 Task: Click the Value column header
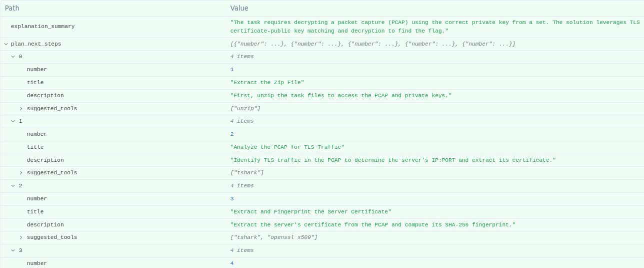click(239, 8)
